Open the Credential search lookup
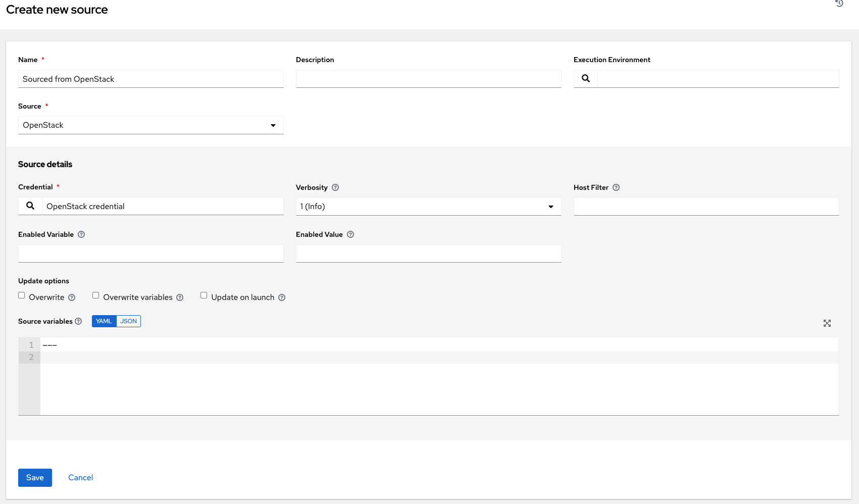Viewport: 859px width, 504px height. click(x=29, y=206)
